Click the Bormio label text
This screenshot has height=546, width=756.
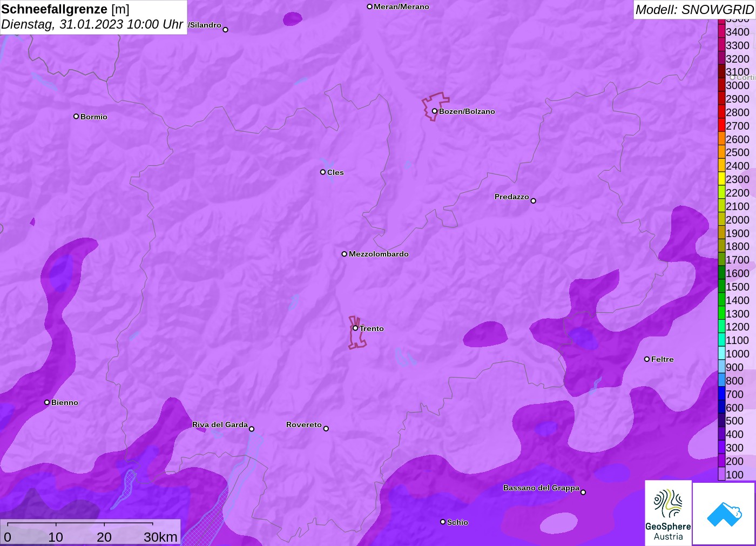click(x=94, y=117)
